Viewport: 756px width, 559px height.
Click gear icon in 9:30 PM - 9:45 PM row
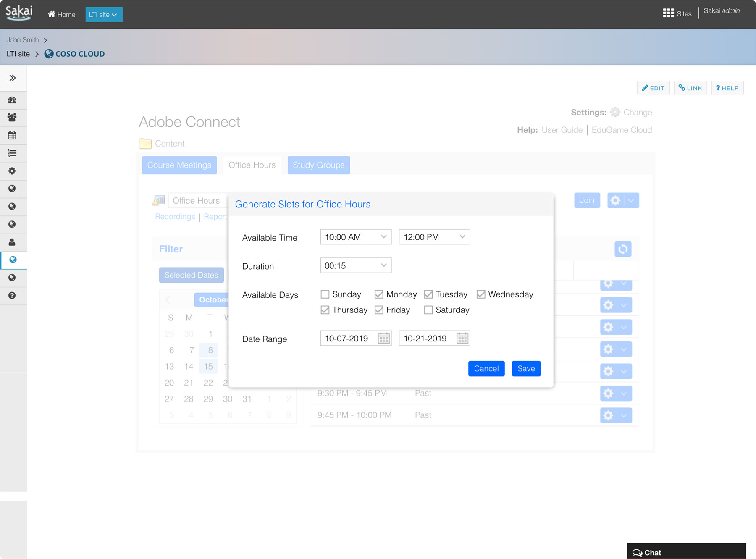click(608, 394)
